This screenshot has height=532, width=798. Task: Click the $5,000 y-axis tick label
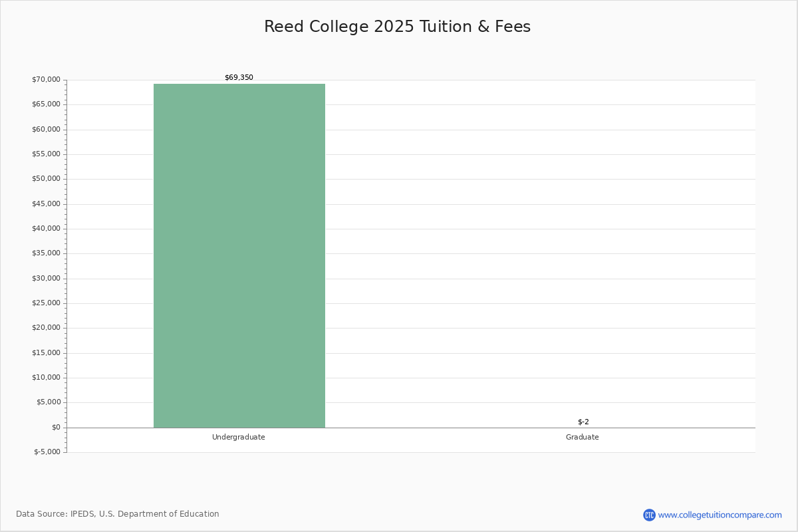(48, 402)
